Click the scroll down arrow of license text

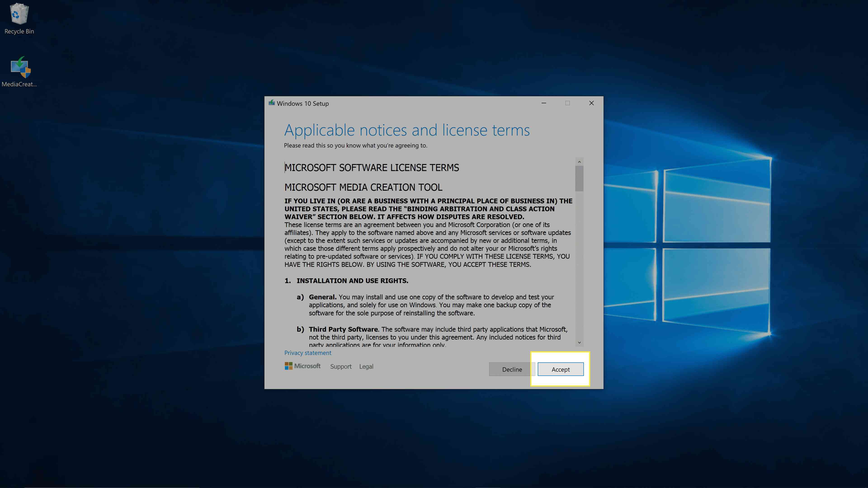click(x=579, y=343)
